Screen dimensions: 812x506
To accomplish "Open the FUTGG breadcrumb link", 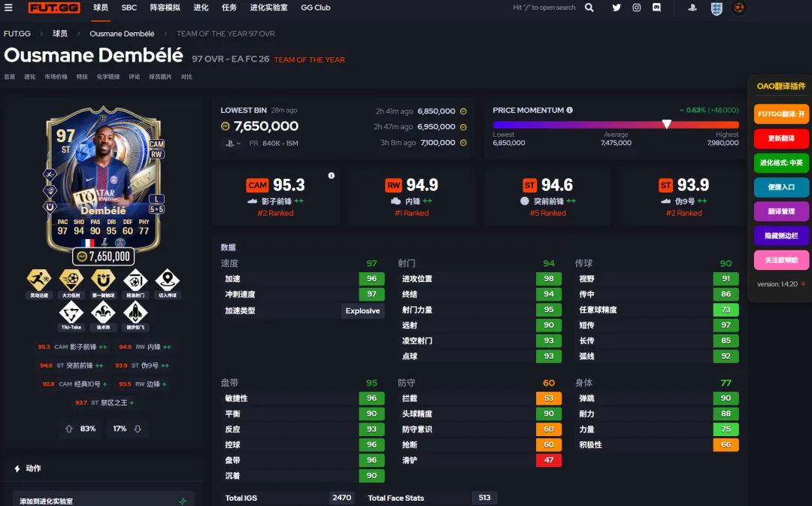I will pos(17,34).
